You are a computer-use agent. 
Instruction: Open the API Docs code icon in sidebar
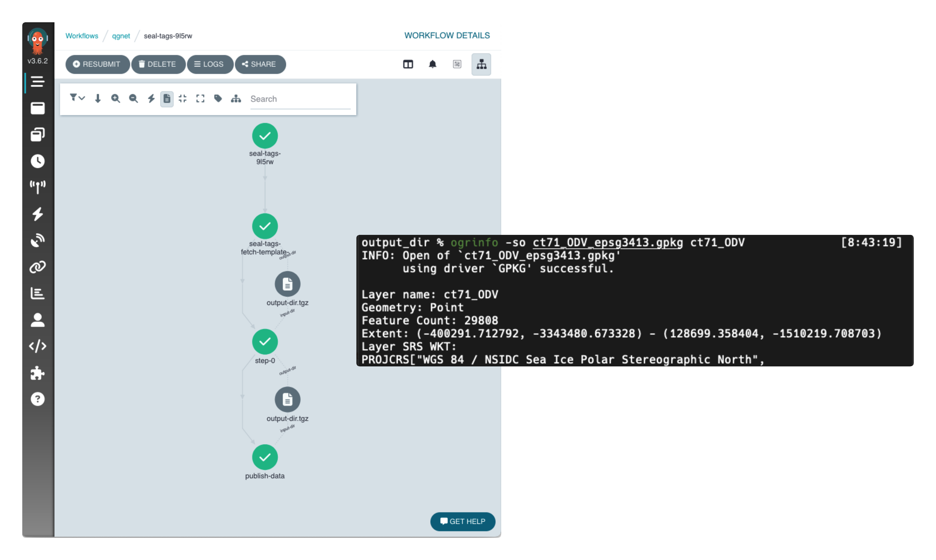(37, 346)
